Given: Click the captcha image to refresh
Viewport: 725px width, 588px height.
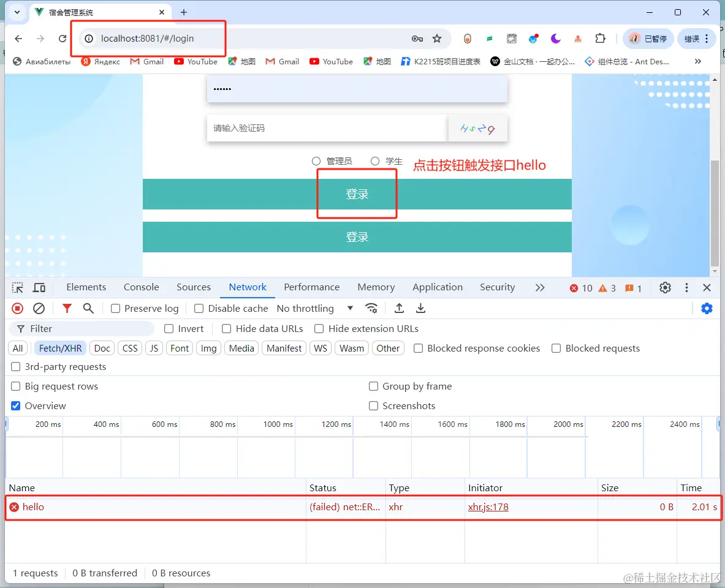Looking at the screenshot, I should (x=477, y=129).
